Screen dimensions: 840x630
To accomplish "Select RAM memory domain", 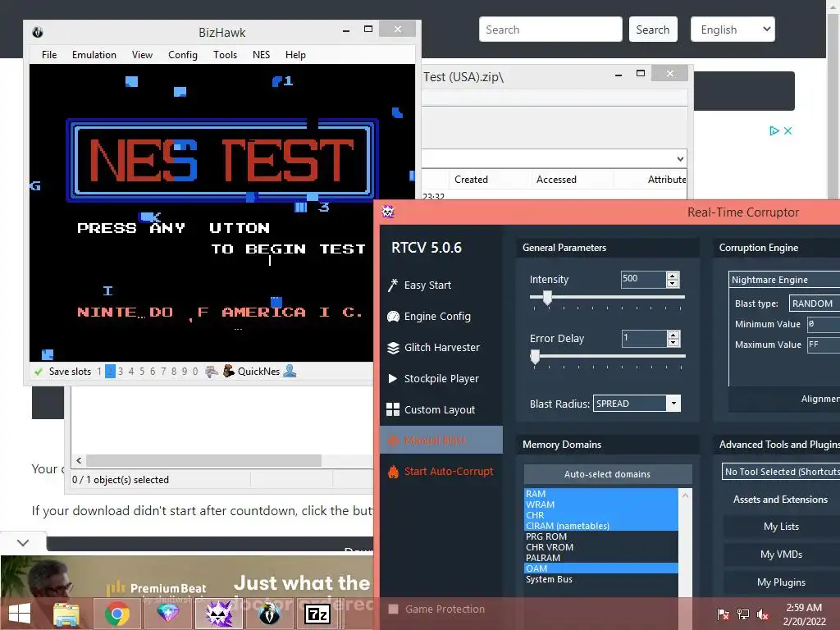I will [600, 494].
